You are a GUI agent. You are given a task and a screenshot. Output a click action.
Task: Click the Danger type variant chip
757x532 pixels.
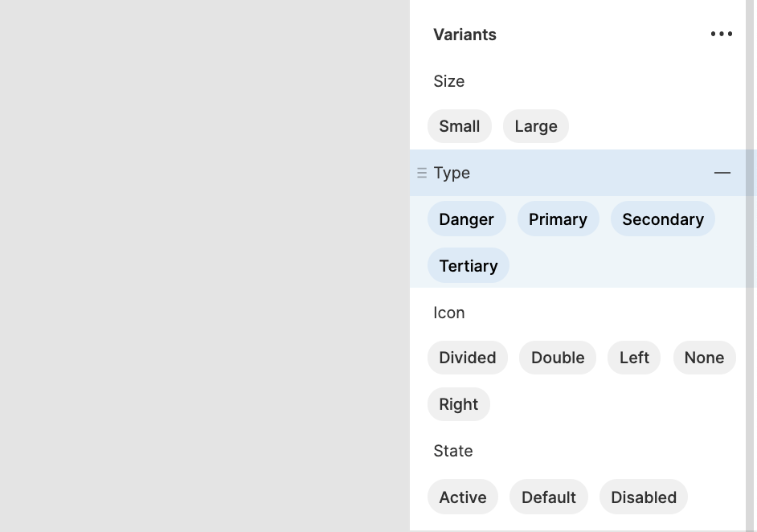[466, 219]
